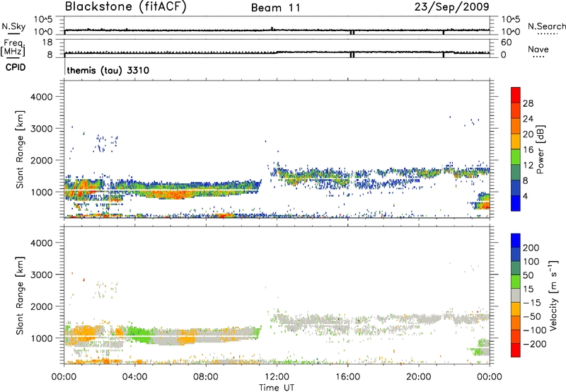Click the "50" label on Velocity colorbar
Viewport: 566px width, 392px height.
(x=528, y=275)
